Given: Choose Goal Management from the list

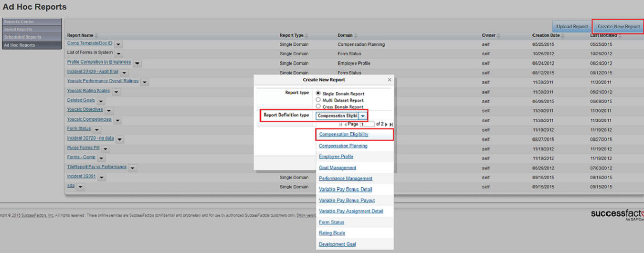Looking at the screenshot, I should pos(338,168).
